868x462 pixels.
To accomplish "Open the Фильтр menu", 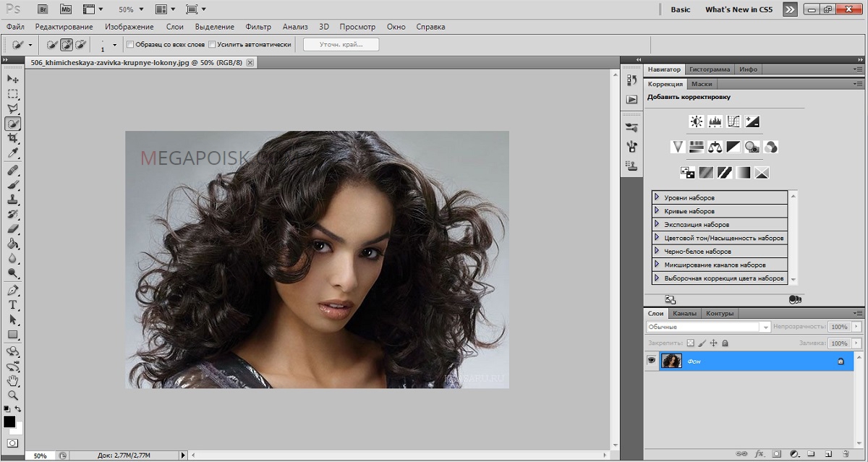I will click(258, 27).
